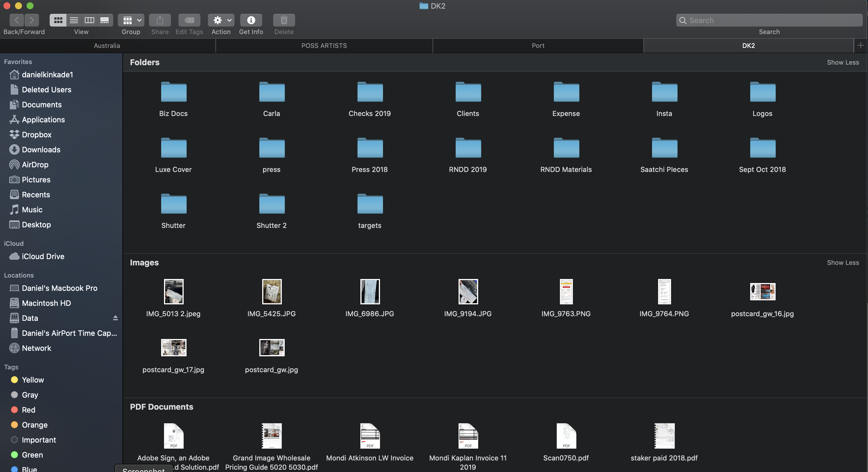The height and width of the screenshot is (472, 868).
Task: Switch to the Australia tab
Action: click(x=107, y=46)
